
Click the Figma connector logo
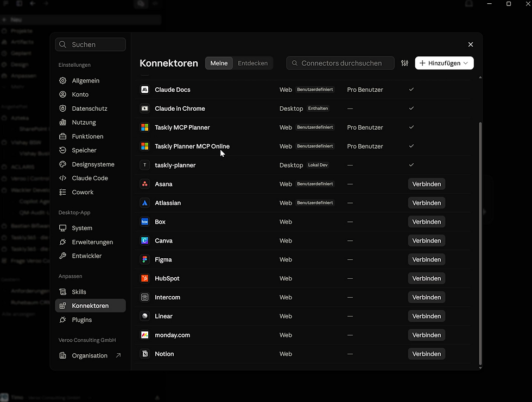[145, 260]
